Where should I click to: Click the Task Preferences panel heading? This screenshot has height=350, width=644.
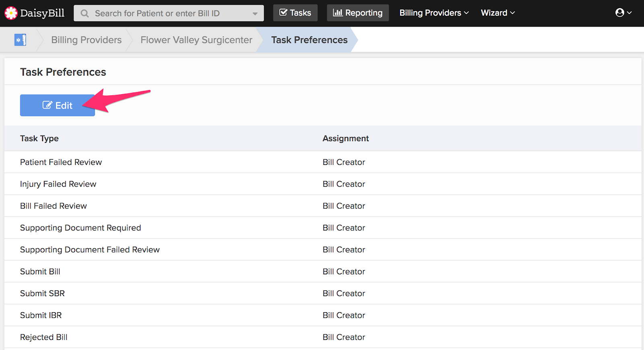63,72
